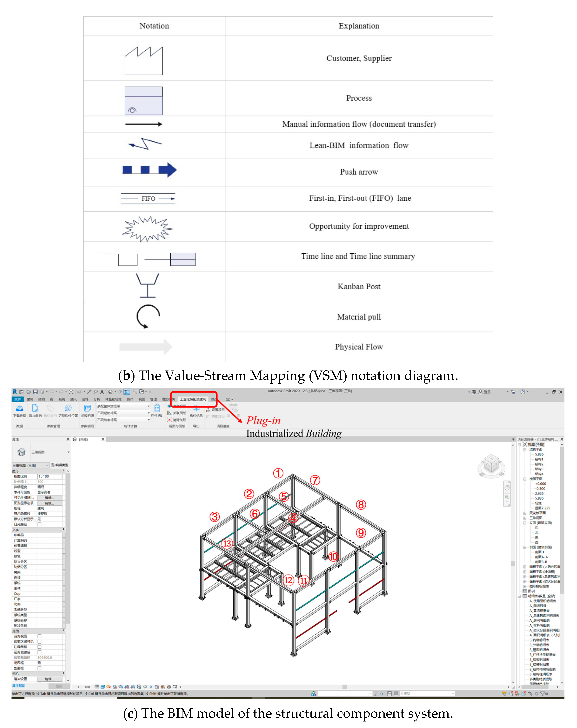
Task: Open the 属性帮助 properties help link
Action: pos(19,686)
